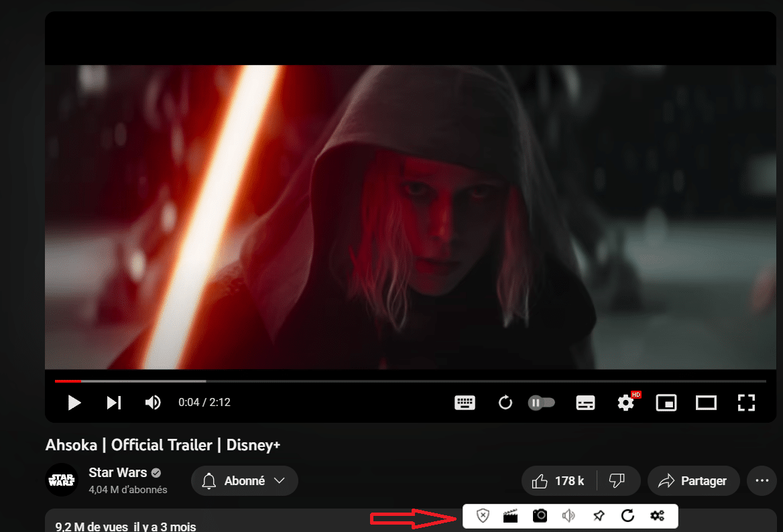
Task: Click the '9,2 M de vues il y a 3 mois' text
Action: 125,526
